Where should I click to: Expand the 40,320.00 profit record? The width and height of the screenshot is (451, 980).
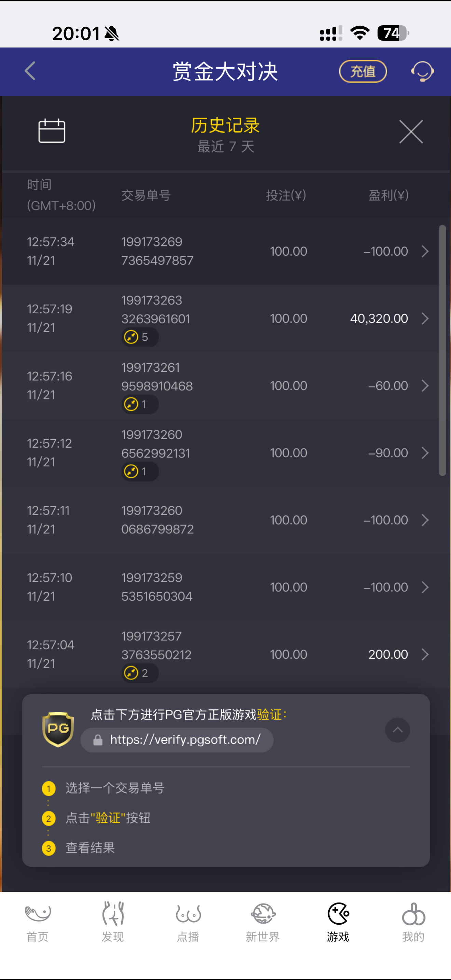pos(425,318)
